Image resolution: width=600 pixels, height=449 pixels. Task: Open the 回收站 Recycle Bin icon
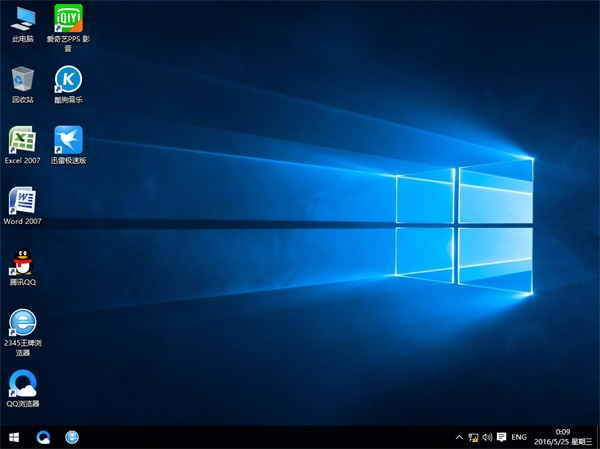point(22,80)
